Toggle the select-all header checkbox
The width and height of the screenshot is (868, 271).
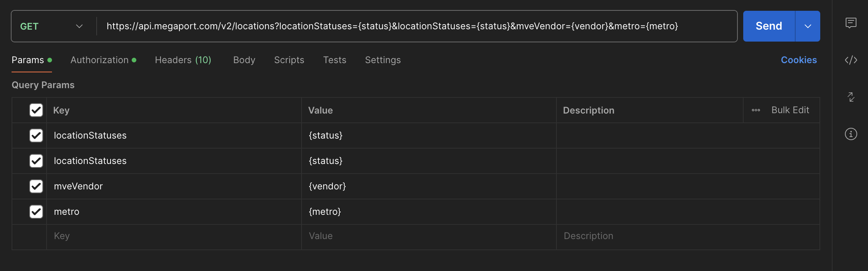tap(36, 110)
